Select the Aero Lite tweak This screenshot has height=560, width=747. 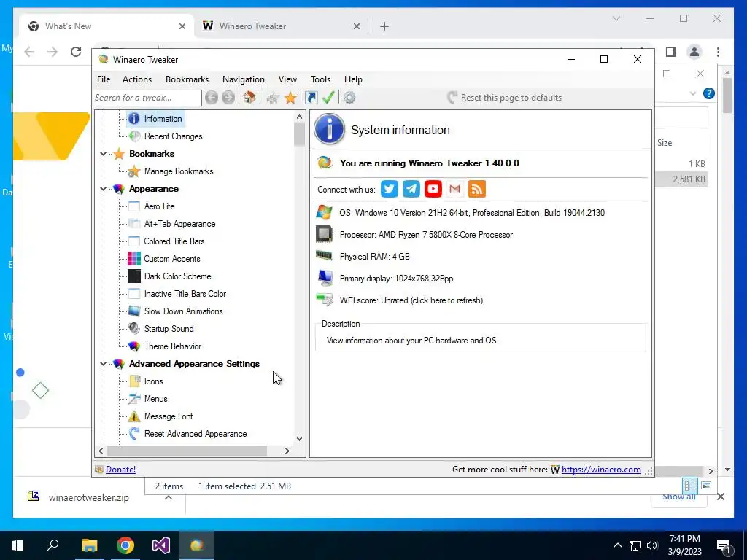click(159, 206)
